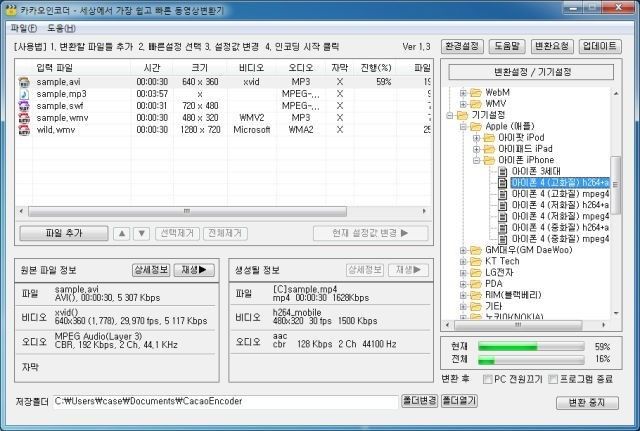Enable 프로그램 종료 after conversion

click(553, 379)
